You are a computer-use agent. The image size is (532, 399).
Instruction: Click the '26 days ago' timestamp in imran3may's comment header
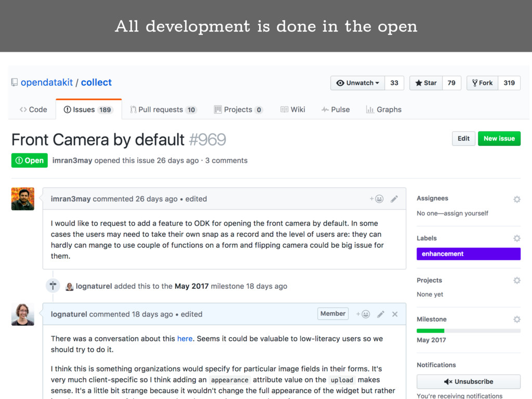tap(156, 199)
